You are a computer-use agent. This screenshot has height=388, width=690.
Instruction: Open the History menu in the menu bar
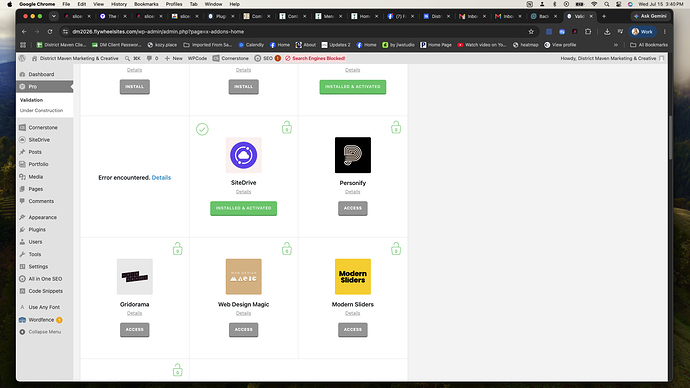tap(118, 4)
